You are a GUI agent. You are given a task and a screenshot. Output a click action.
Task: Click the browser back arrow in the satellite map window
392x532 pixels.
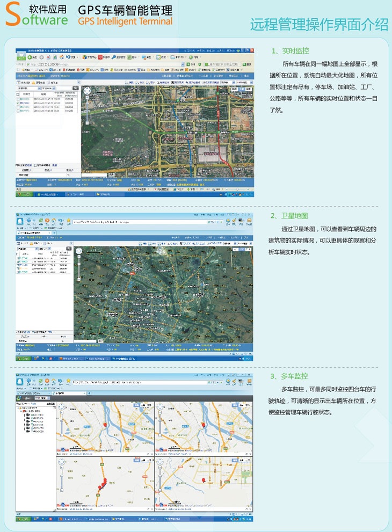[x=29, y=221]
